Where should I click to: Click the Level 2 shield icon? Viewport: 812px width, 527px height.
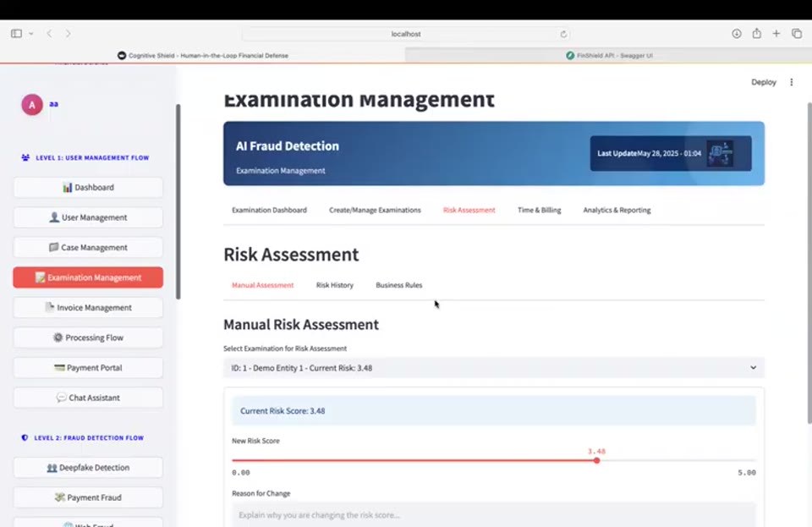(x=25, y=437)
